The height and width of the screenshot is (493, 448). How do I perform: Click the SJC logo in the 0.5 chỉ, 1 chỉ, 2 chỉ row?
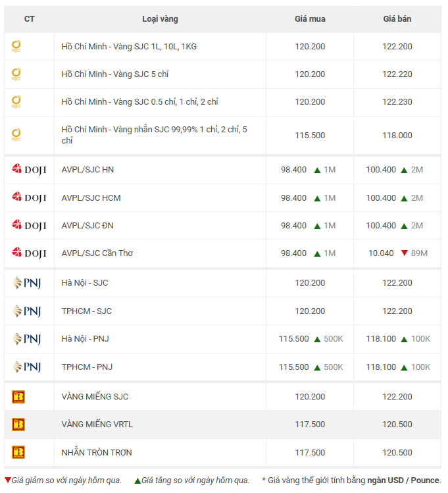point(16,102)
